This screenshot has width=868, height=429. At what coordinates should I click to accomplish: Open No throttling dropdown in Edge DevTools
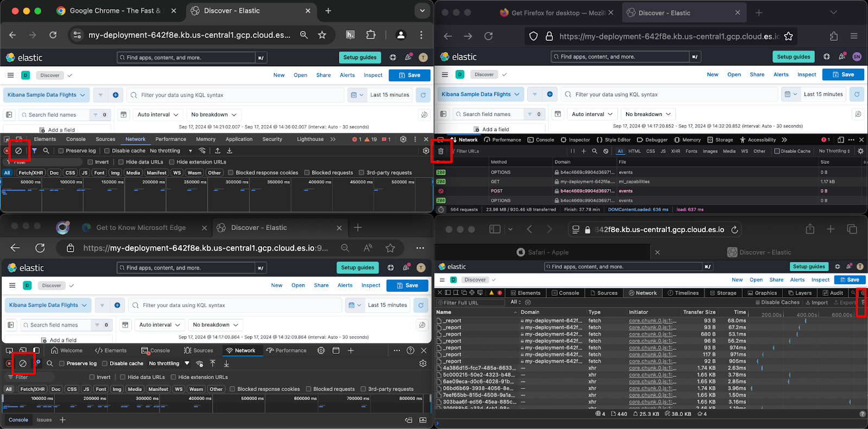[169, 363]
